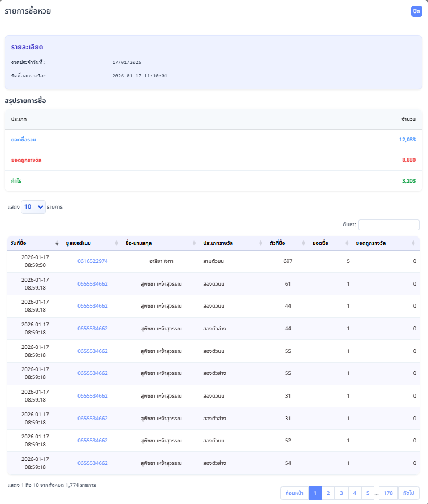Go to page 2 of results

click(x=328, y=493)
